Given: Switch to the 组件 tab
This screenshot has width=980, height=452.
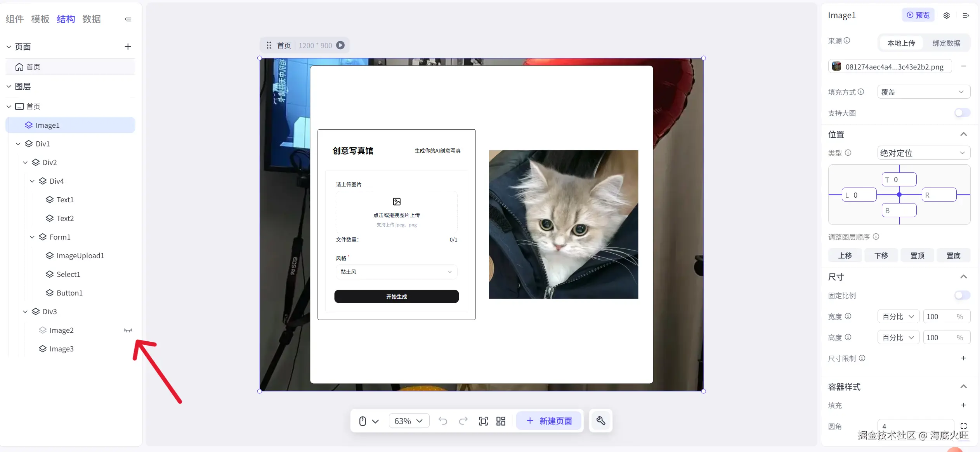Looking at the screenshot, I should coord(14,19).
